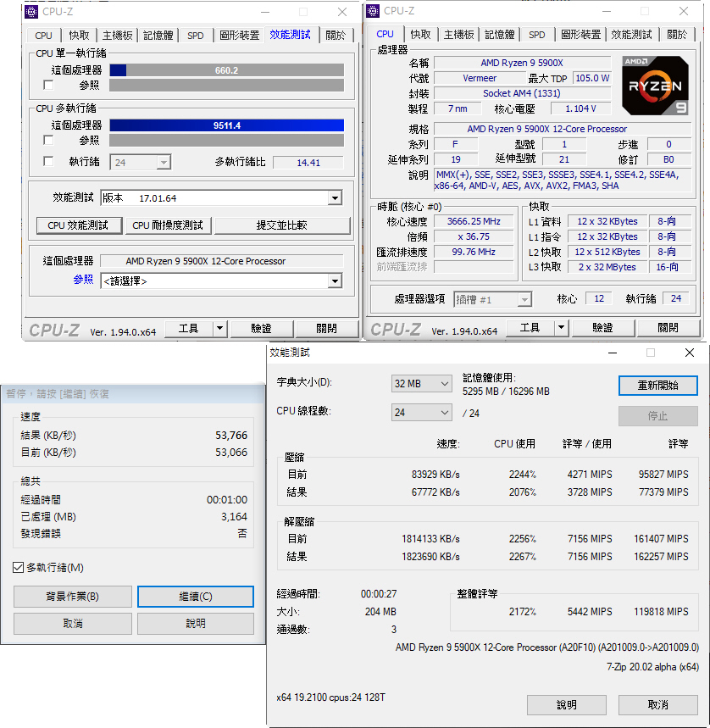This screenshot has height=728, width=710.
Task: Open the 圖形裝置 tab in the benchmark CPU-Z window
Action: point(240,36)
